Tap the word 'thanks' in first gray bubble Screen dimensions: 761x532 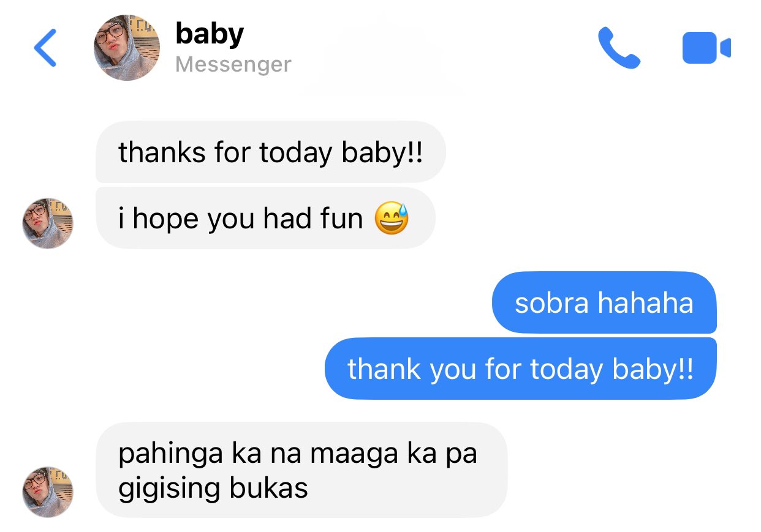click(x=162, y=152)
